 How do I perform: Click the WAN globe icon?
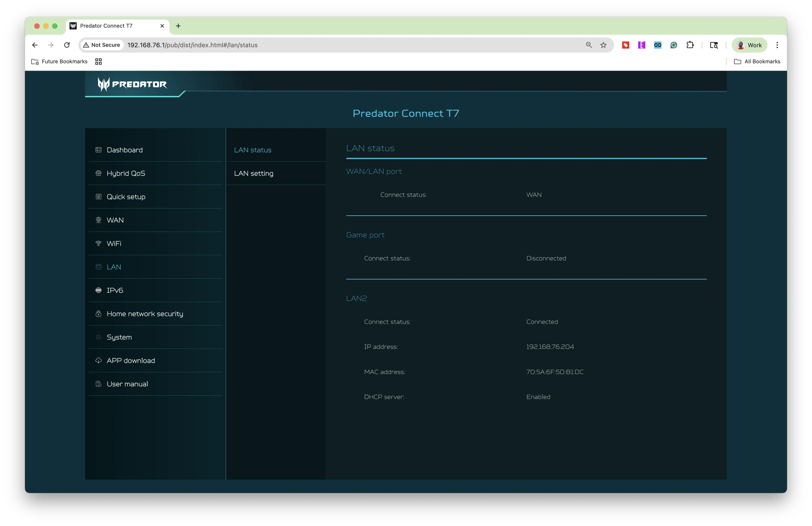[x=98, y=220]
